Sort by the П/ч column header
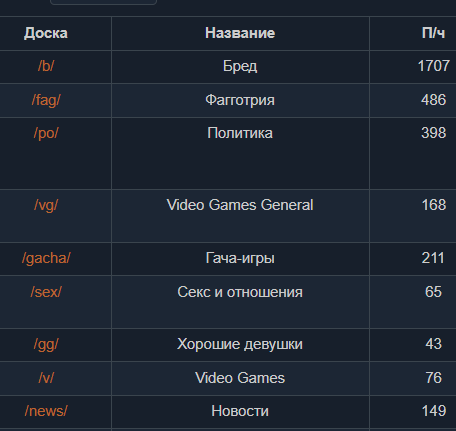This screenshot has width=456, height=431. 433,33
